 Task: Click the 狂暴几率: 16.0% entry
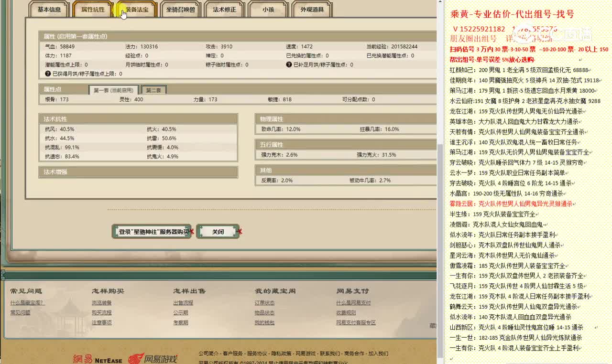click(x=379, y=129)
